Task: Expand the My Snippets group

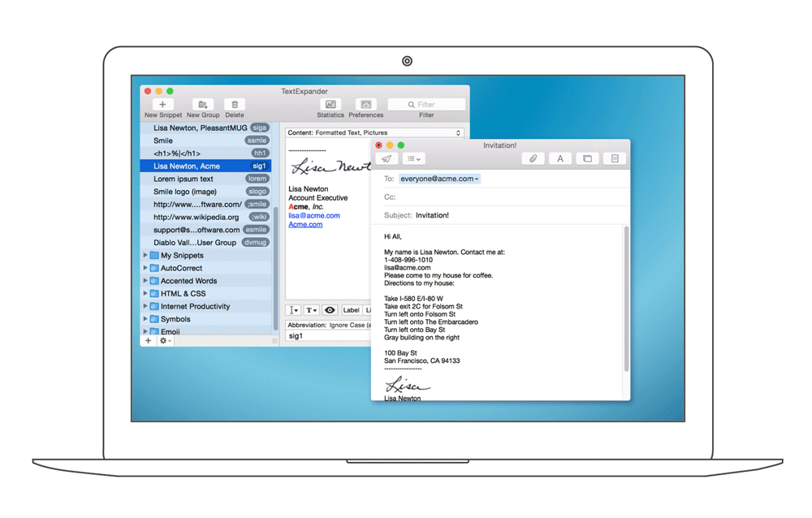Action: click(145, 255)
